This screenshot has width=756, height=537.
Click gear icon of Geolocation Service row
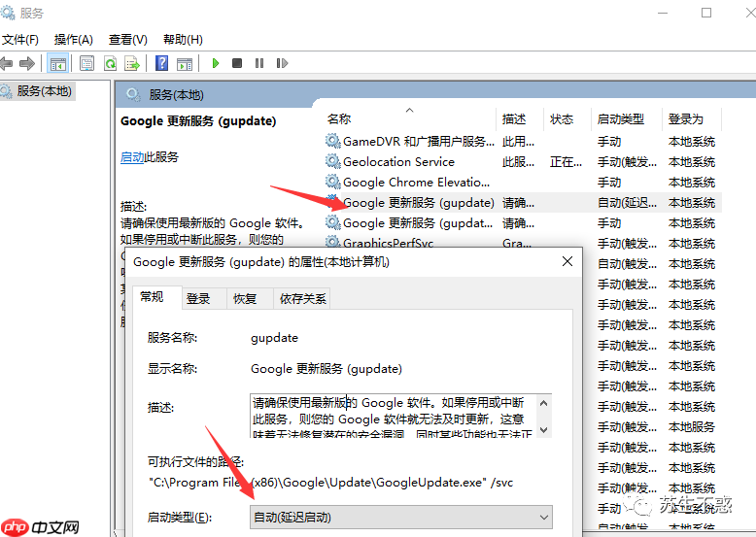pos(332,161)
